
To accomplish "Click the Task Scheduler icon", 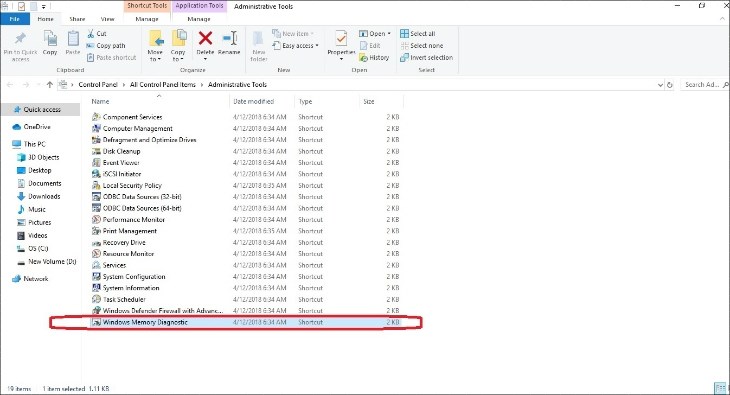I will tap(96, 299).
